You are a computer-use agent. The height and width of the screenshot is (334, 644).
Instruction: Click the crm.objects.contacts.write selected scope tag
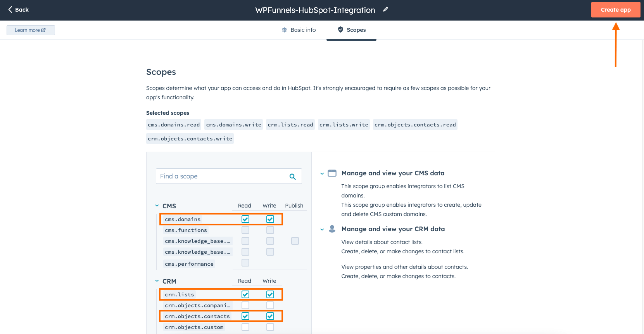190,138
